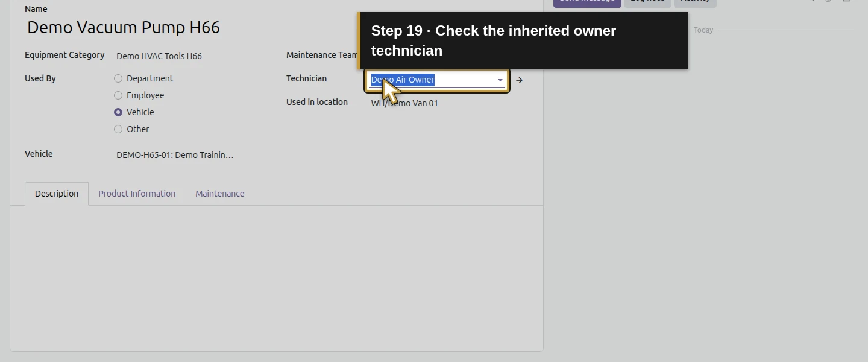Click the Name label above the title
The height and width of the screenshot is (362, 868).
tap(36, 9)
